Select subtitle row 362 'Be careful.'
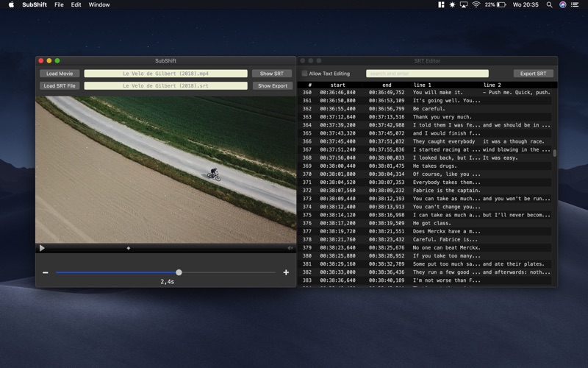588x368 pixels. (x=425, y=108)
